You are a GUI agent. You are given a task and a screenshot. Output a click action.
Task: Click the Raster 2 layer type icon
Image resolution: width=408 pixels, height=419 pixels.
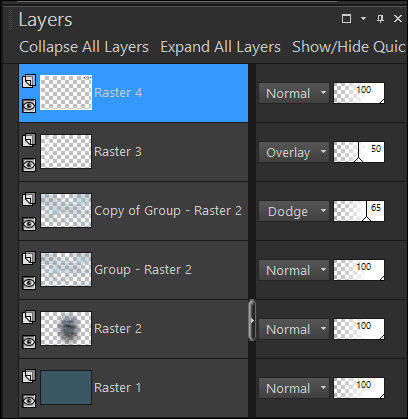click(x=29, y=317)
